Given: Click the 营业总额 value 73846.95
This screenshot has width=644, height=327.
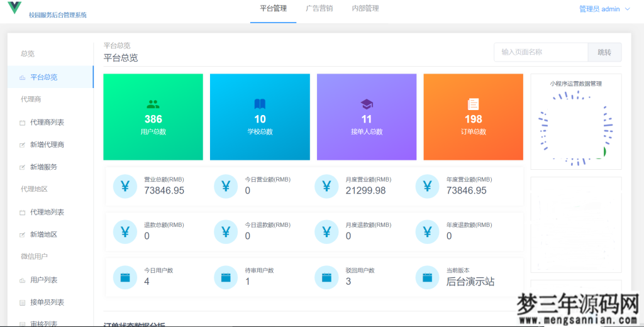Looking at the screenshot, I should point(164,191).
